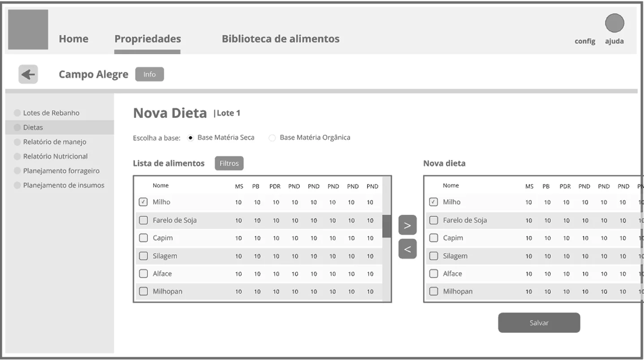The height and width of the screenshot is (360, 644).
Task: Check Farelo de Soja in Nova dieta table
Action: click(x=433, y=220)
